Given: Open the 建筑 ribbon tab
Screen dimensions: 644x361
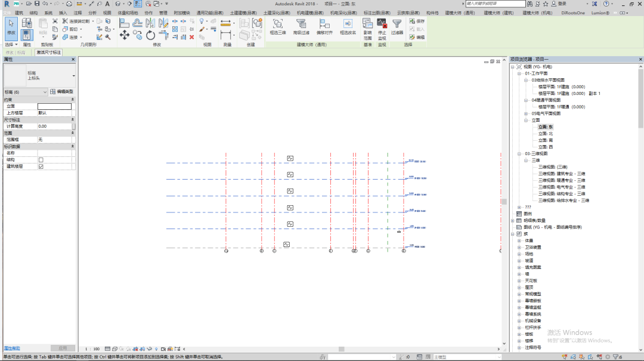Looking at the screenshot, I should coord(19,13).
